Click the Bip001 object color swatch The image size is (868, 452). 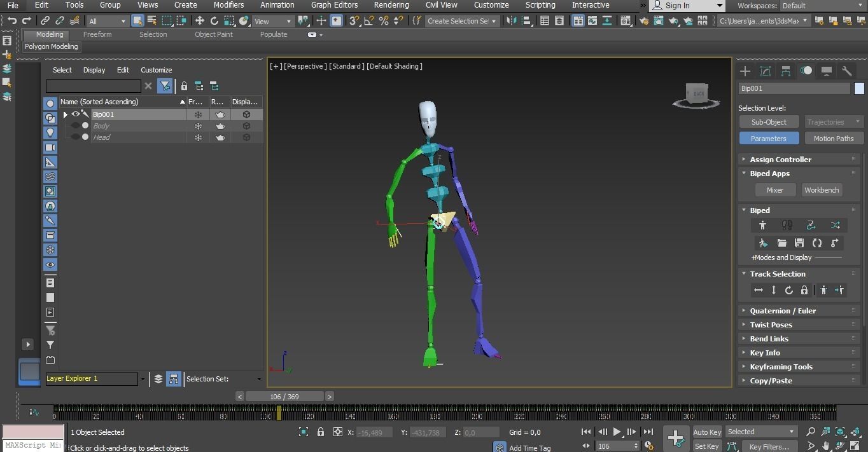tap(859, 88)
